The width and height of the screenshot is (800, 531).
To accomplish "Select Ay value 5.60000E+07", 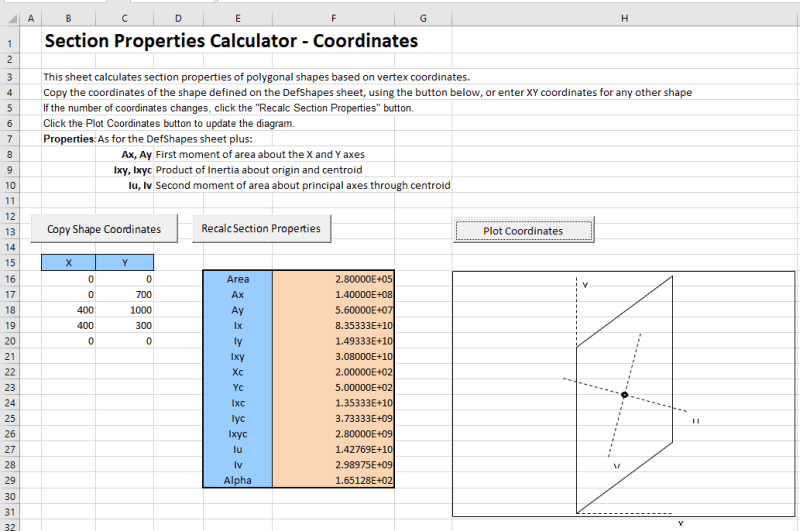I will pyautogui.click(x=333, y=310).
